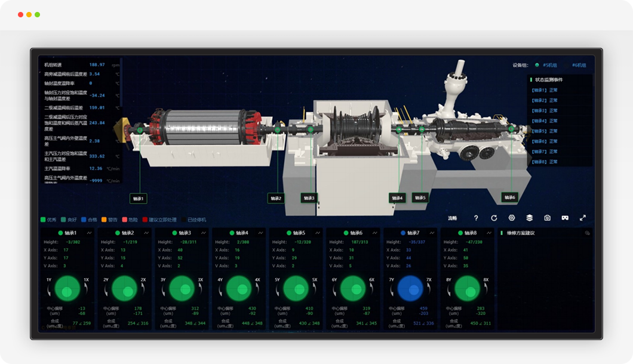Click the 维修方案建议 panel title
The image size is (633, 364).
(x=521, y=233)
